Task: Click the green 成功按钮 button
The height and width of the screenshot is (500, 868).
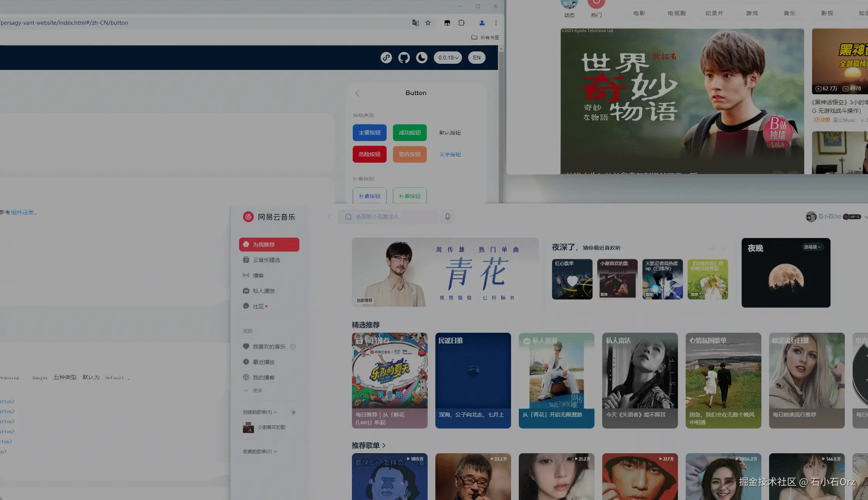Action: (x=409, y=133)
